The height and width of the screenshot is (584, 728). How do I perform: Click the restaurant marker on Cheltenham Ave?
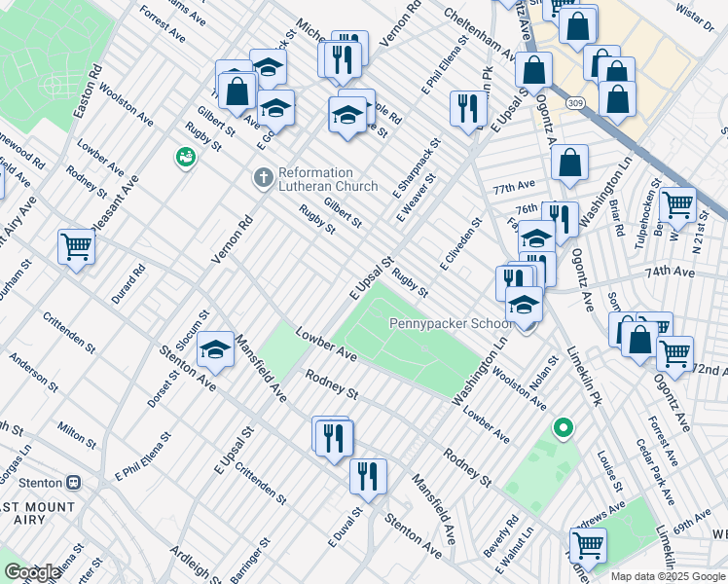tap(468, 110)
